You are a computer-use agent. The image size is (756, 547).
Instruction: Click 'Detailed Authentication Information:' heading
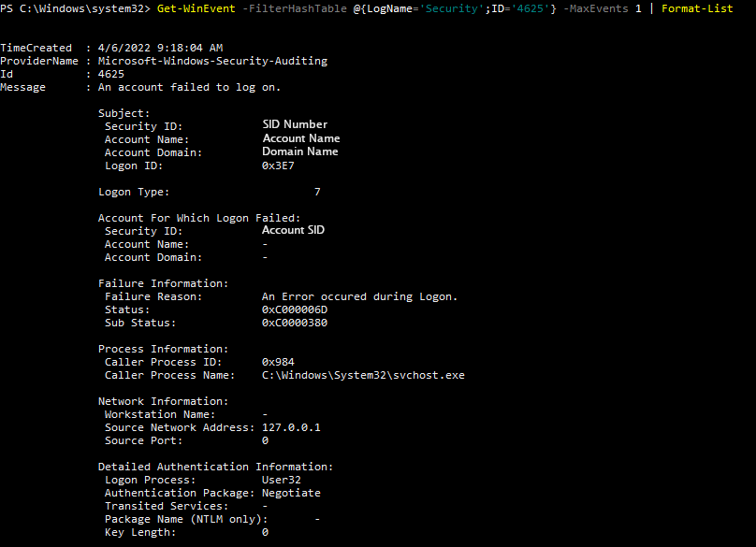click(215, 467)
